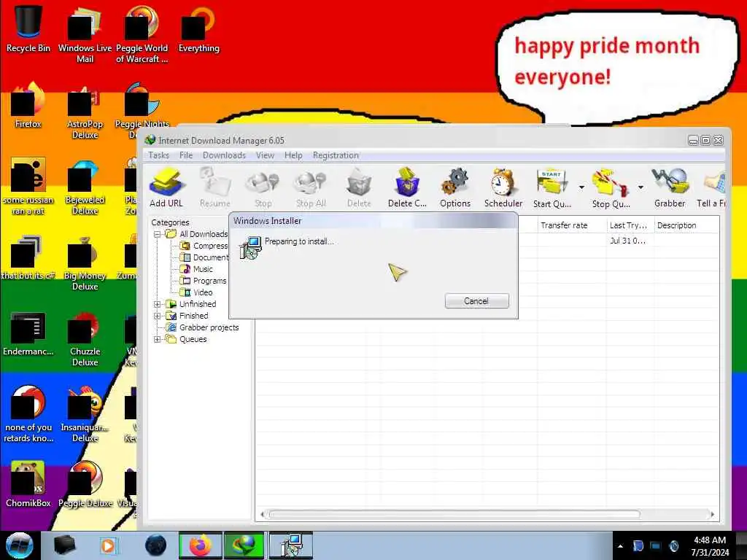Click the Jul 31 last try cell
The height and width of the screenshot is (560, 747).
(x=630, y=241)
